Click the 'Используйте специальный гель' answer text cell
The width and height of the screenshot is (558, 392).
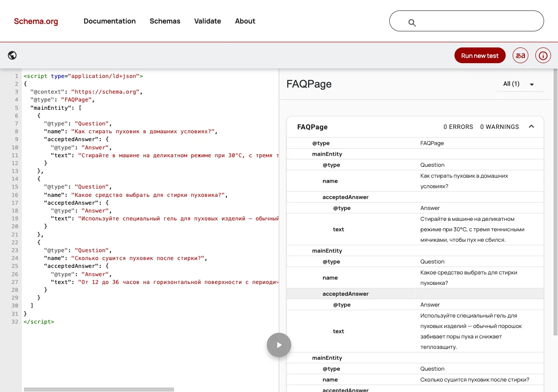(471, 331)
